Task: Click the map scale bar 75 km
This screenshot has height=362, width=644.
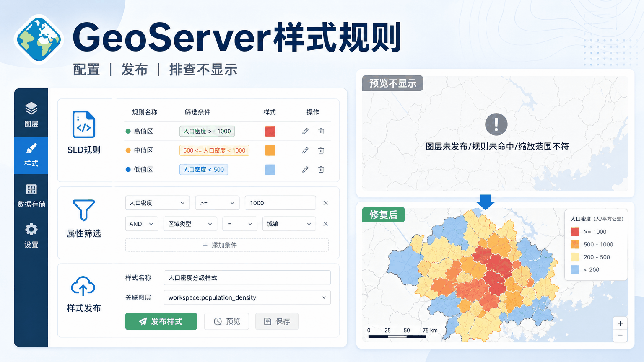Action: 402,333
